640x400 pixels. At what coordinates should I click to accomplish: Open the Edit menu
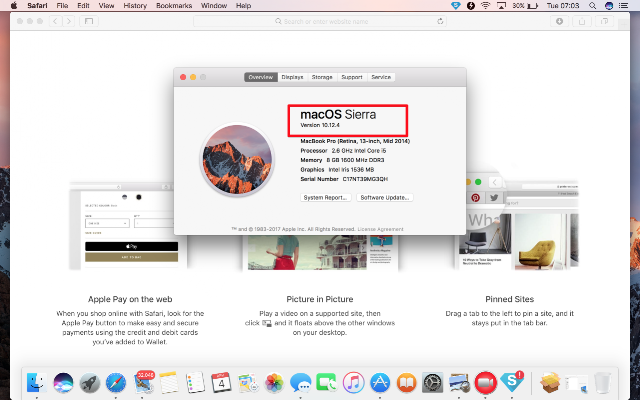[x=83, y=6]
